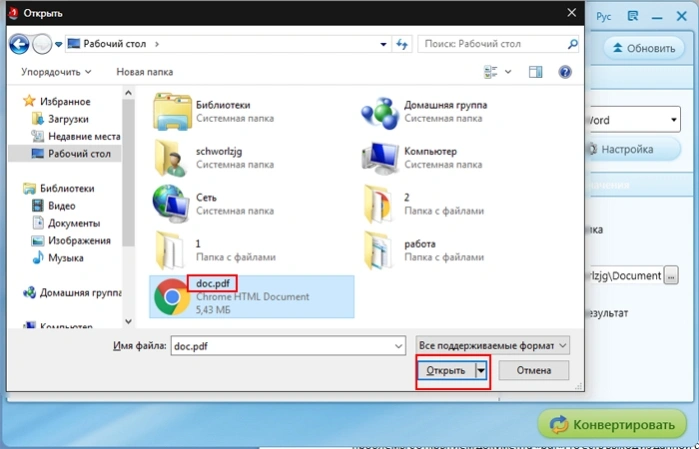Expand the file type filter dropdown
The image size is (699, 449).
(493, 346)
